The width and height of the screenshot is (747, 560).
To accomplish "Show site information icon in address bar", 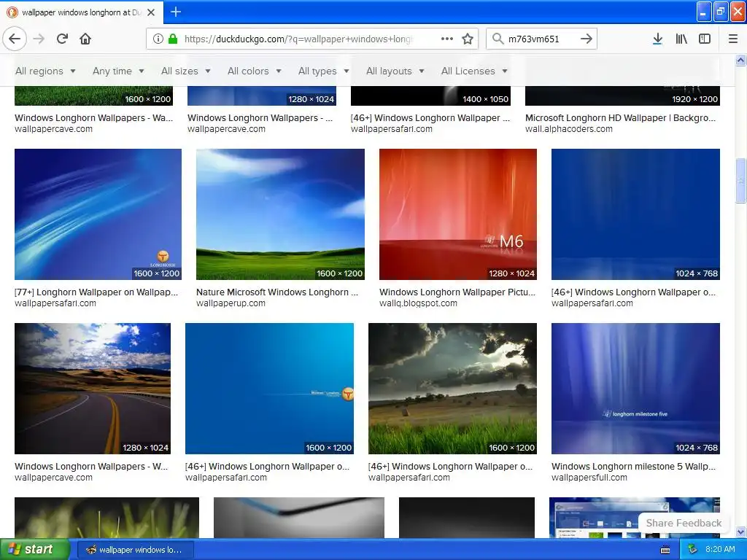I will [158, 39].
